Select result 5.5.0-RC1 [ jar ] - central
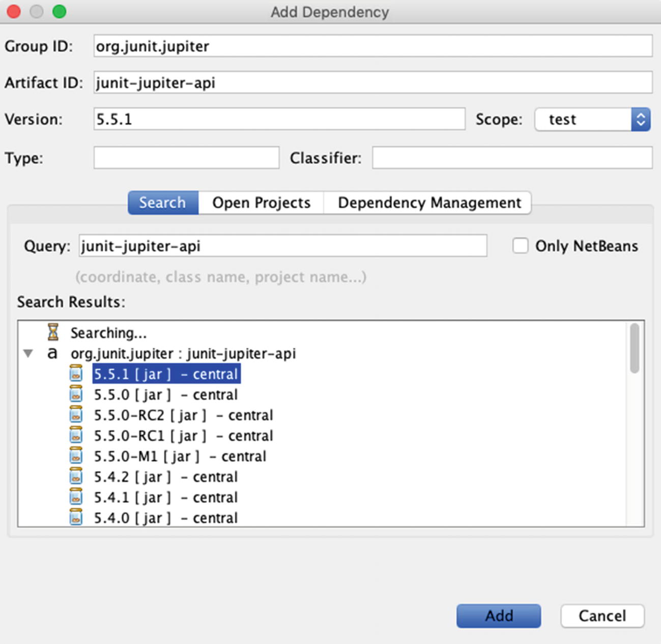The image size is (661, 644). tap(184, 436)
